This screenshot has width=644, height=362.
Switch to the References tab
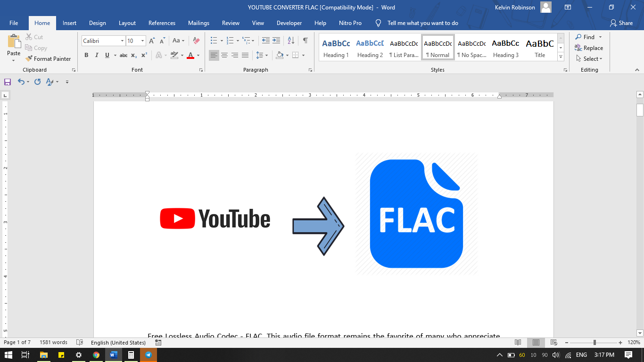(162, 23)
